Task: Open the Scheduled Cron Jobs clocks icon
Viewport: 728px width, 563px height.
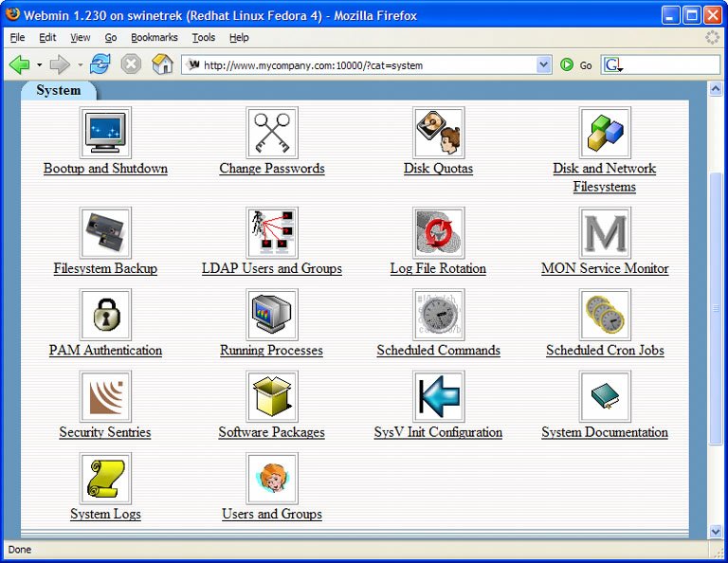Action: tap(605, 315)
